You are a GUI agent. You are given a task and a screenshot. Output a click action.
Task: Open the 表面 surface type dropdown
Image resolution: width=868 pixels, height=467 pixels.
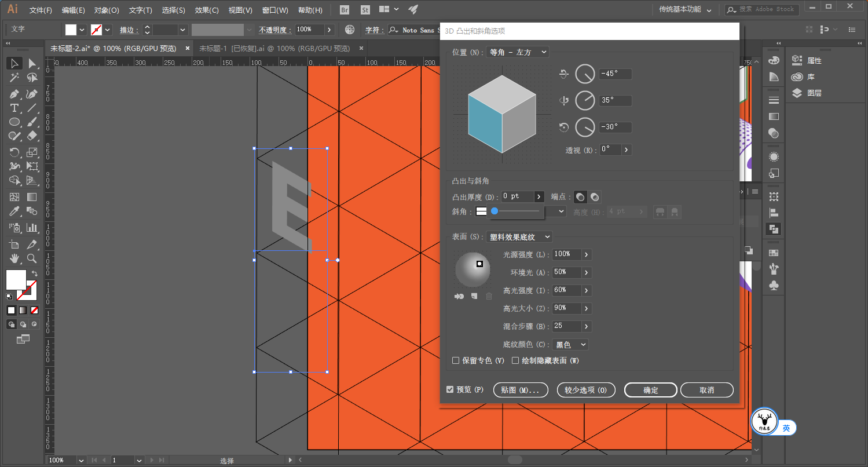click(x=519, y=237)
